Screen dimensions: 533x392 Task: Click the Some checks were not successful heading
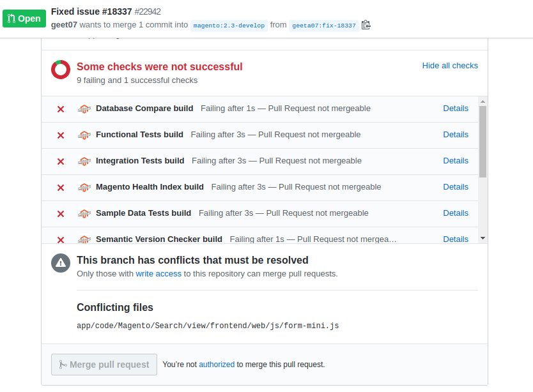tap(159, 66)
